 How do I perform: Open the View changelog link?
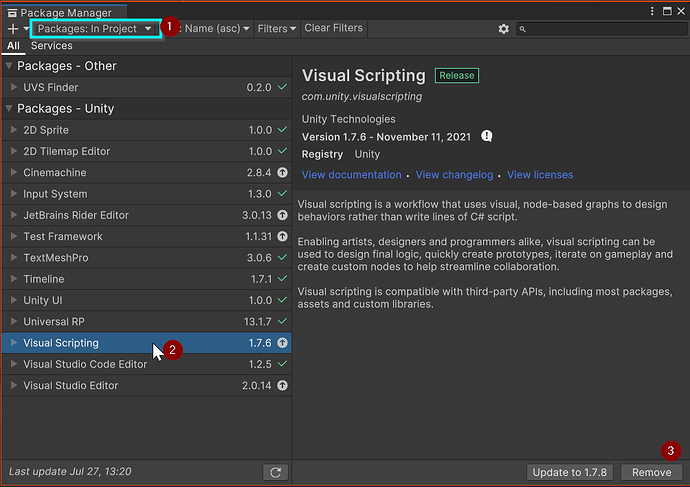click(x=454, y=175)
